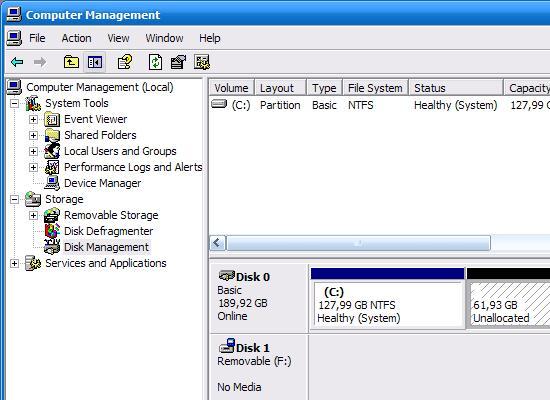Click the Back arrow toolbar icon
This screenshot has width=550, height=400.
coord(17,62)
